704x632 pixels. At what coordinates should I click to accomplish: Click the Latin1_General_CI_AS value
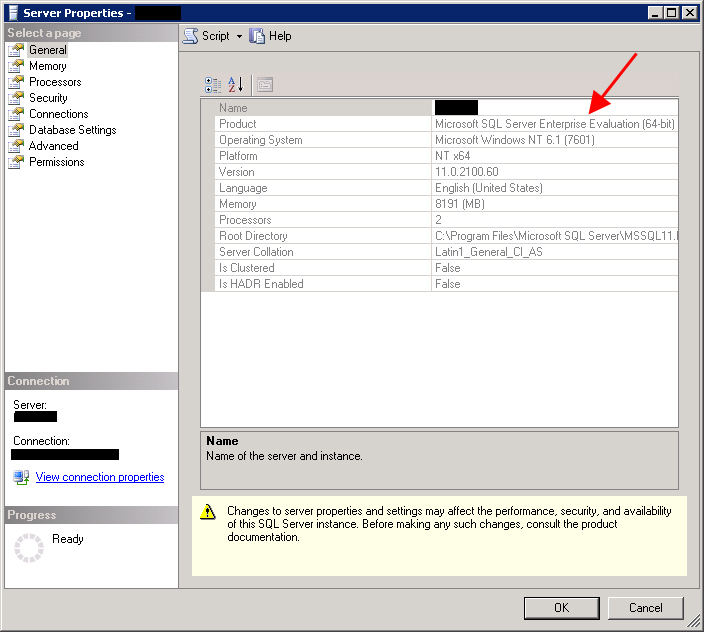(488, 252)
